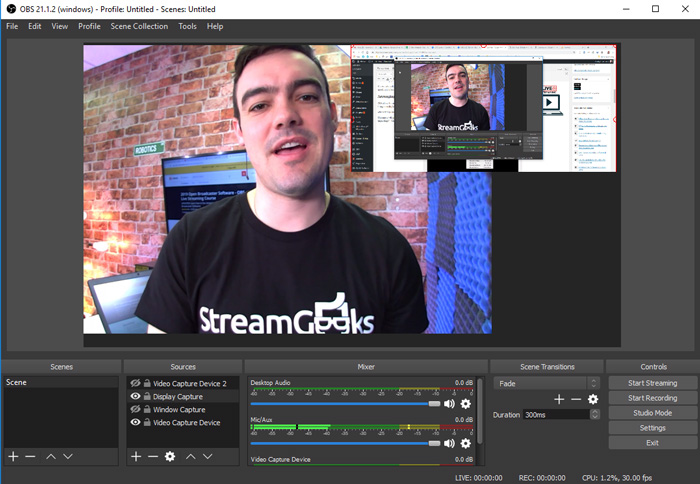Open transition properties gear icon
700x484 pixels.
click(593, 399)
